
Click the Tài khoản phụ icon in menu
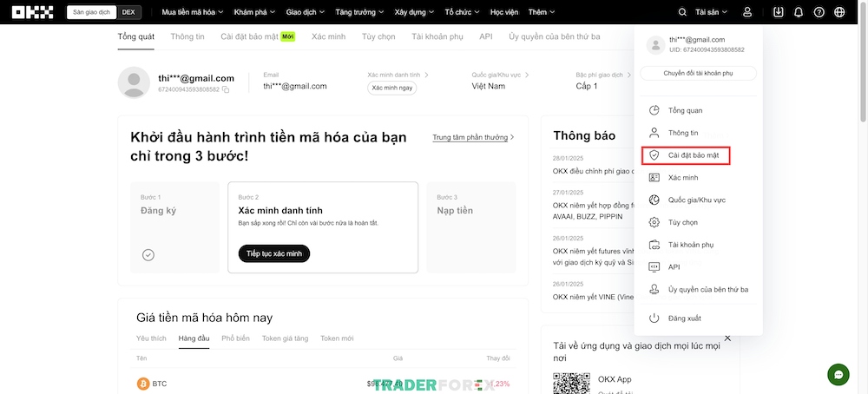[654, 245]
